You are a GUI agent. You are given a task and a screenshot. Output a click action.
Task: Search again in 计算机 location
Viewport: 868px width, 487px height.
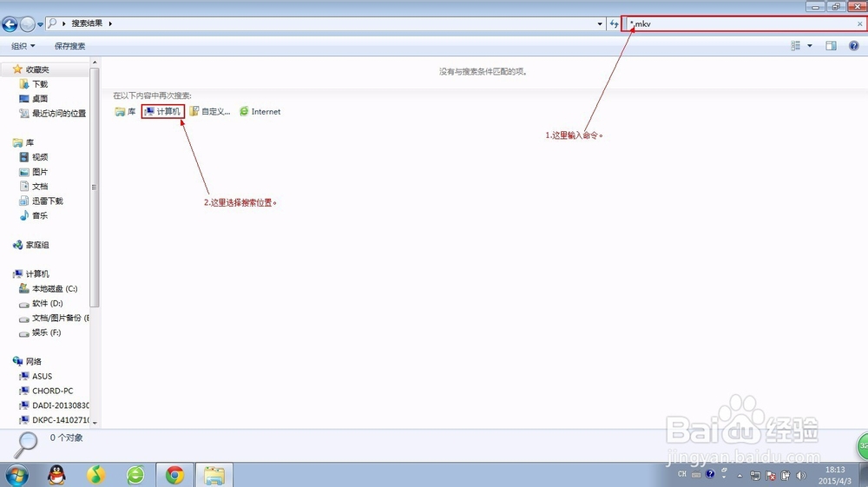coord(163,112)
